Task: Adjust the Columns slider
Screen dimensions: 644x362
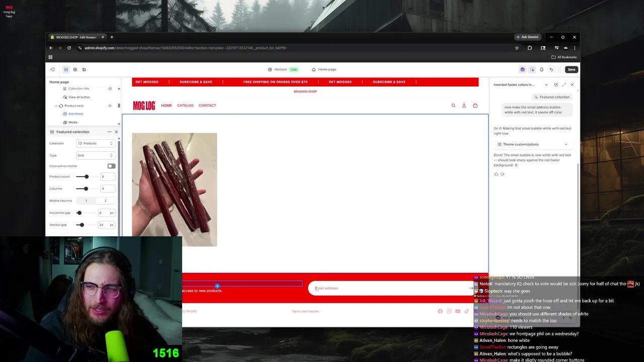Action: click(x=86, y=189)
